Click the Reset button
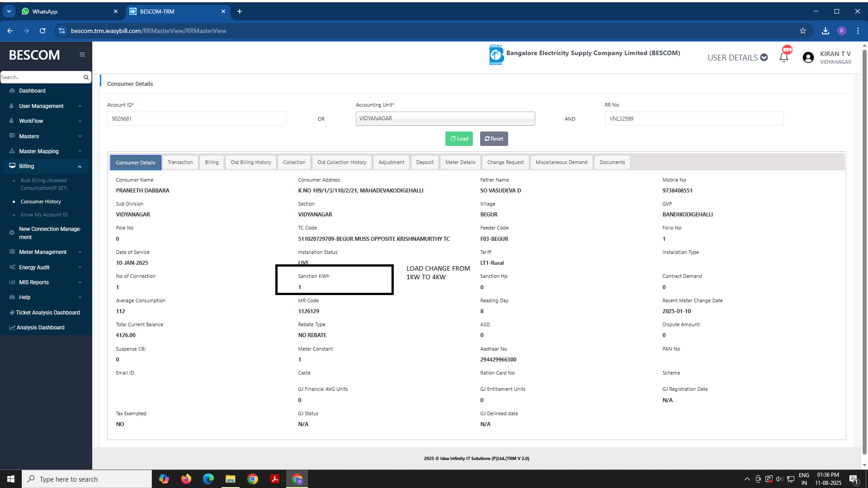 pyautogui.click(x=494, y=139)
